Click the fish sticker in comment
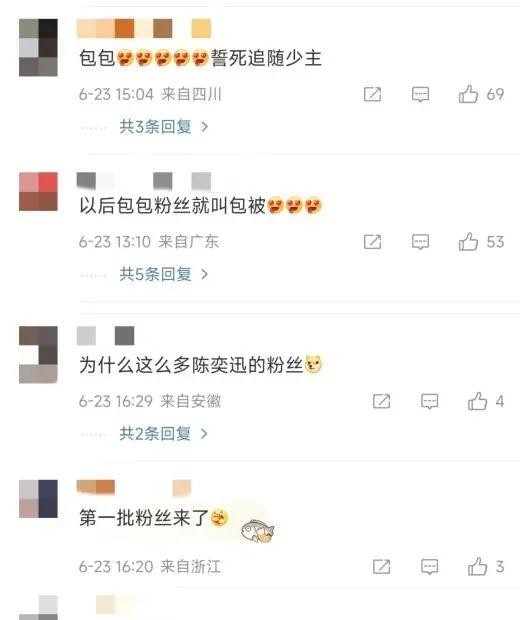 tap(258, 531)
